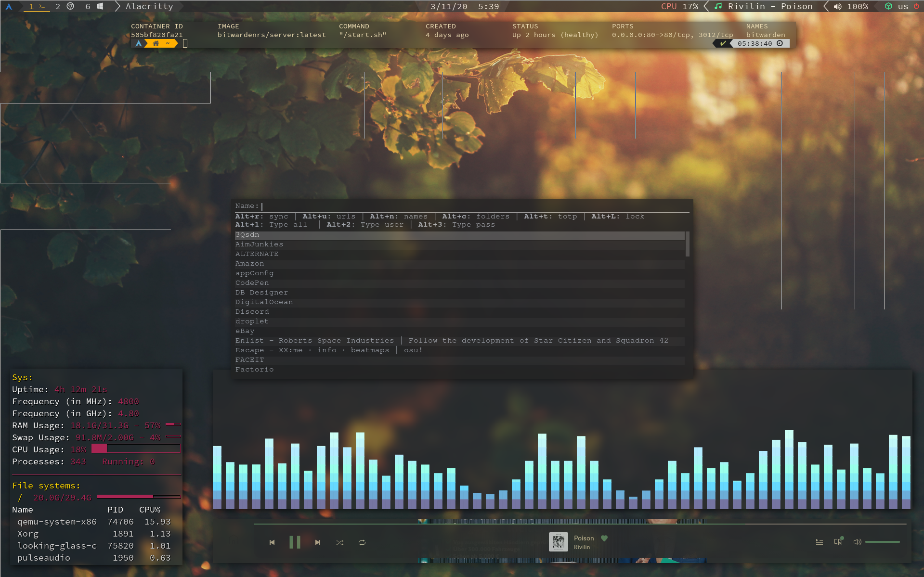The height and width of the screenshot is (577, 924).
Task: Toggle shuffle in music player
Action: point(340,542)
